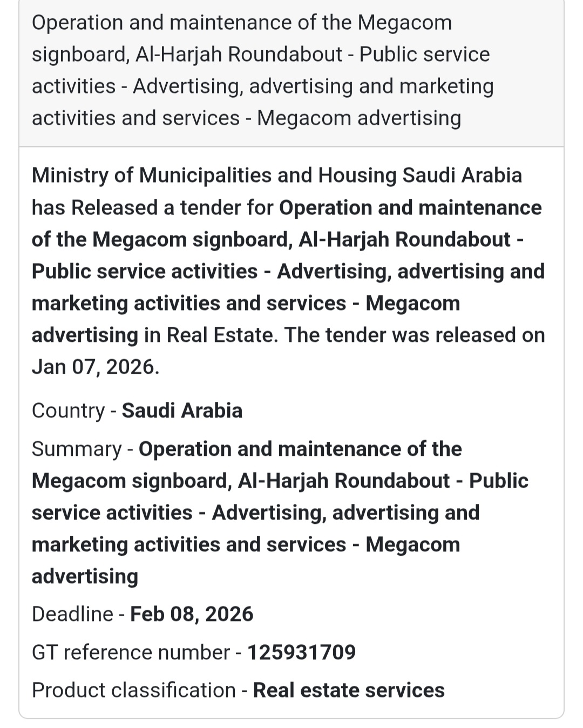Click the standalone bold "advertising" ending the summary
This screenshot has height=728, width=583.
(85, 577)
